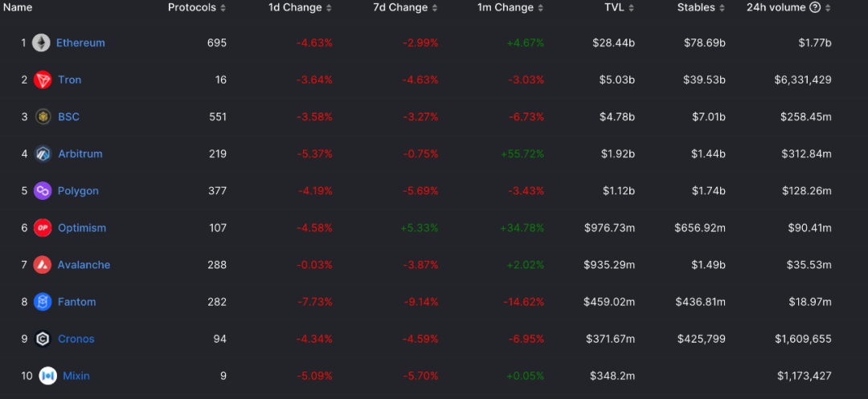Screen dimensions: 868x399
Task: Open the Mixin chain link
Action: [x=76, y=376]
